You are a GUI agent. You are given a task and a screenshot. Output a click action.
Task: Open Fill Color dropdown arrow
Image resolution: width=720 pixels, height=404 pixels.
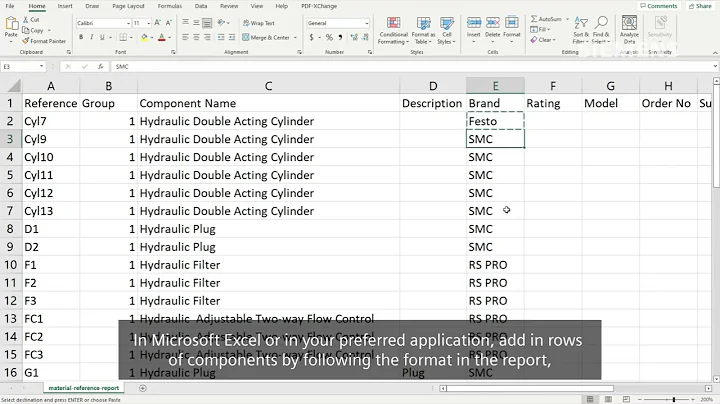pos(152,38)
